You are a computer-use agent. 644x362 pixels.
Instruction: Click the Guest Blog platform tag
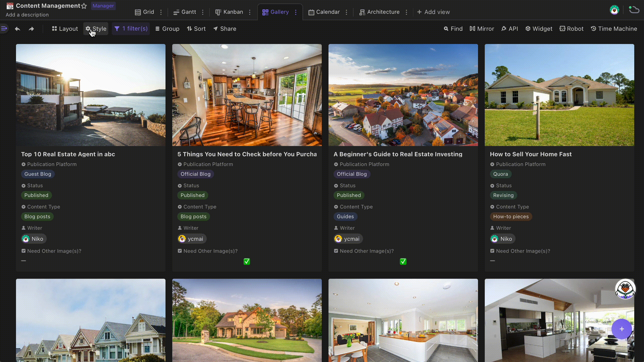38,174
